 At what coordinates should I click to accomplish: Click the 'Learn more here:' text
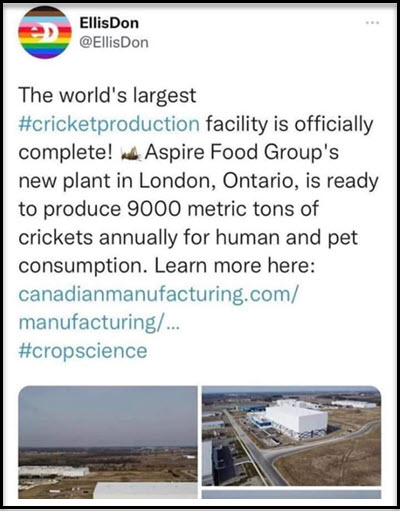click(235, 266)
